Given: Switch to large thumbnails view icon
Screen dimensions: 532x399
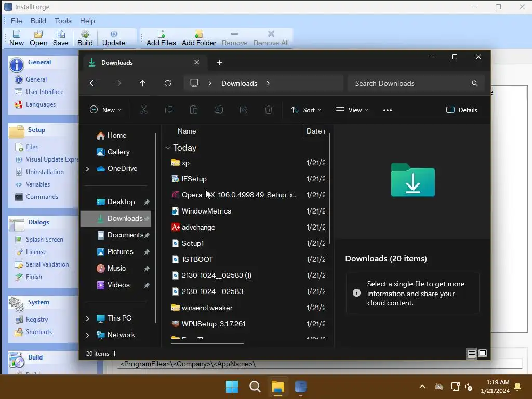Looking at the screenshot, I should 483,353.
